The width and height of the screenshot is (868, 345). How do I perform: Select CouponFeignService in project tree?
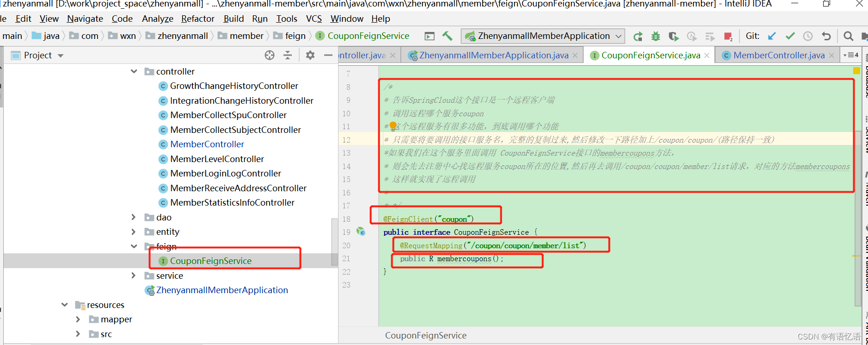[x=211, y=261]
